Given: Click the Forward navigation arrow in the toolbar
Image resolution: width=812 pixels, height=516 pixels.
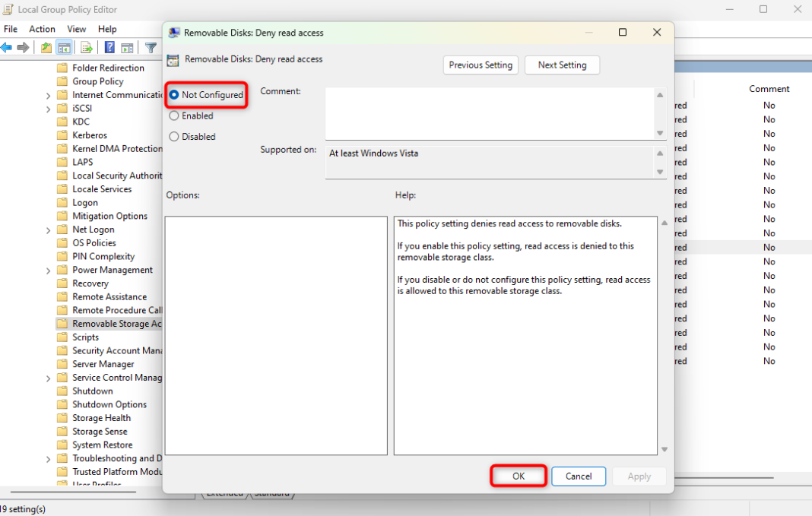Looking at the screenshot, I should coord(24,47).
